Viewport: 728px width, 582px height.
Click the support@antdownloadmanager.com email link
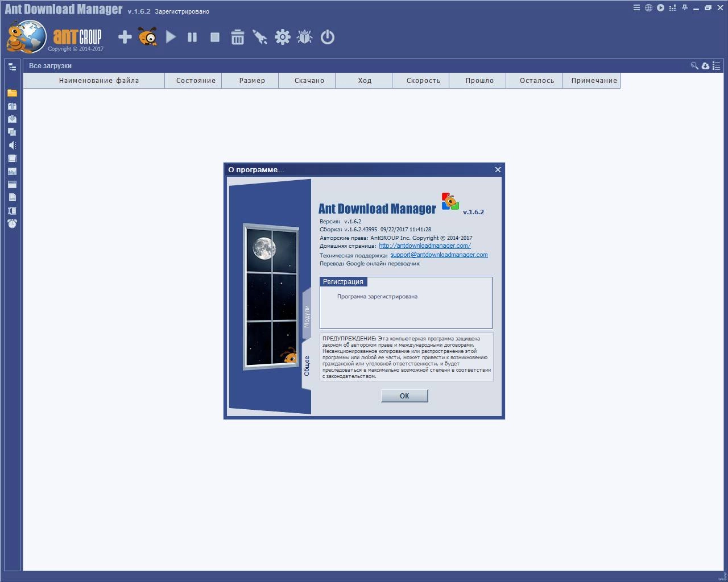pos(439,255)
